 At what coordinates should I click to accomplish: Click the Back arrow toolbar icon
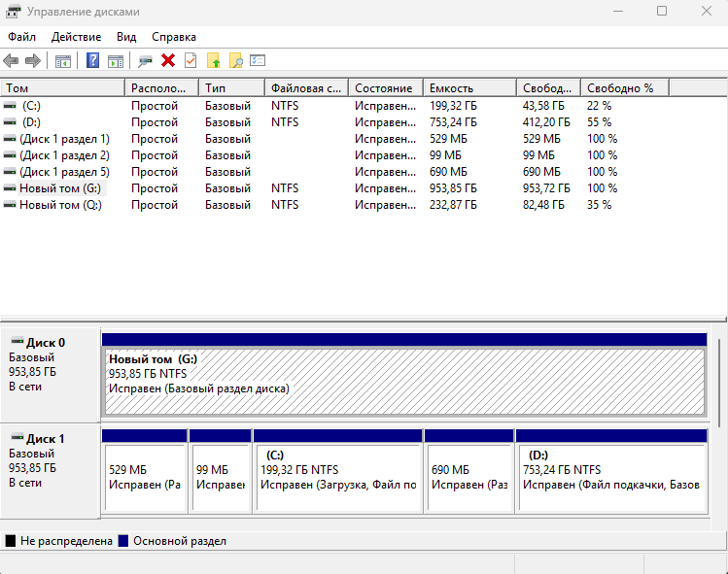pos(11,61)
